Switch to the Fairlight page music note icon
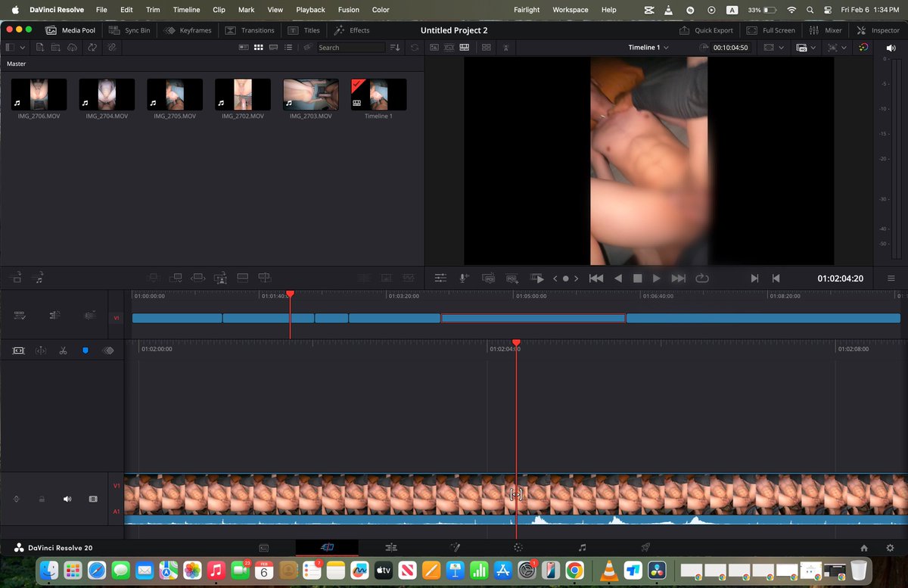 [582, 547]
